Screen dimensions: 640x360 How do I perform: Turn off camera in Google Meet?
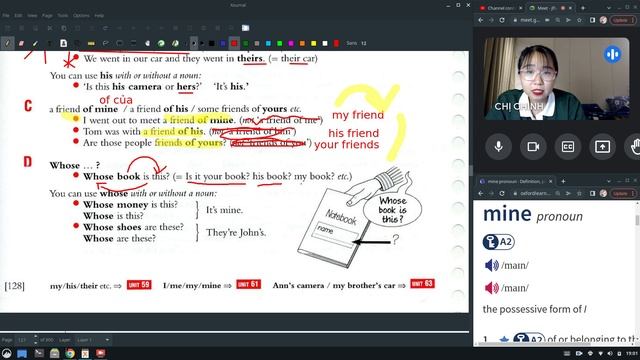[x=533, y=147]
